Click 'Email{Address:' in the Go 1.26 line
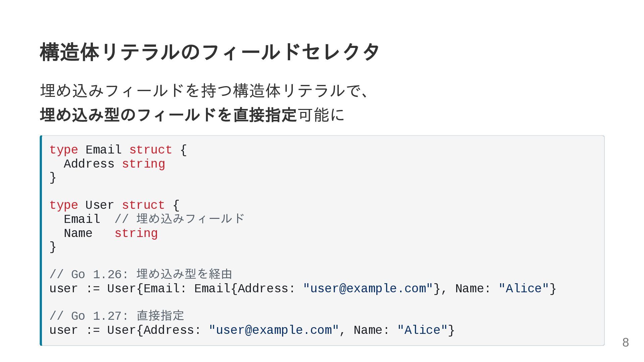Image resolution: width=644 pixels, height=362 pixels. (x=245, y=289)
